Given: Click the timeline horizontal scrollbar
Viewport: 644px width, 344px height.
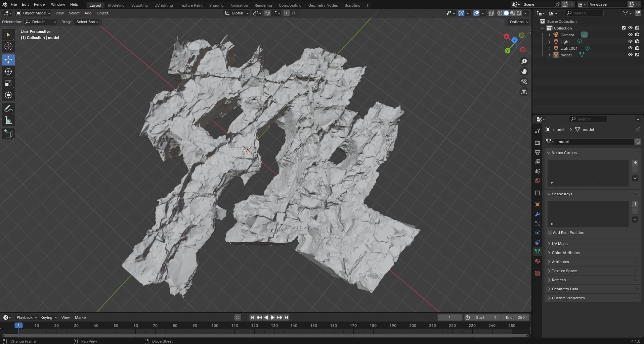Looking at the screenshot, I should pyautogui.click(x=265, y=335).
